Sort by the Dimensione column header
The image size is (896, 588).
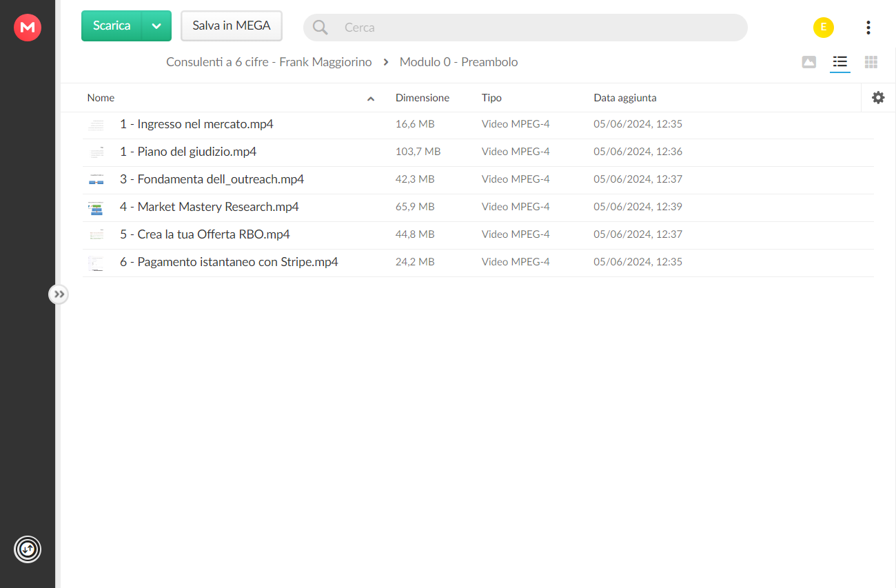pos(422,98)
